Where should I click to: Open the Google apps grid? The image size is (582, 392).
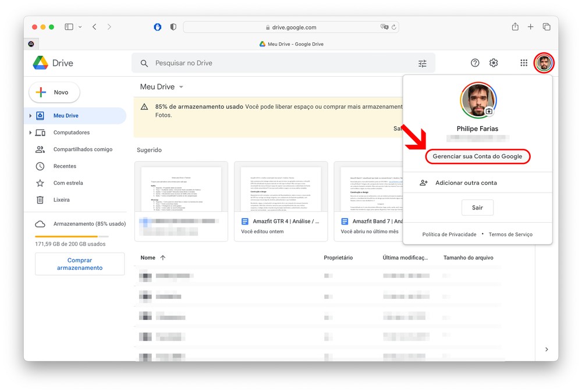point(524,63)
